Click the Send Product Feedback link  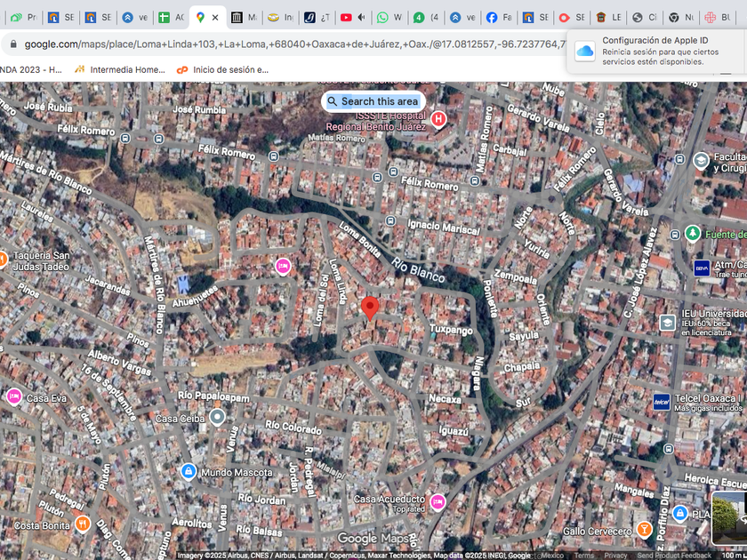click(674, 556)
